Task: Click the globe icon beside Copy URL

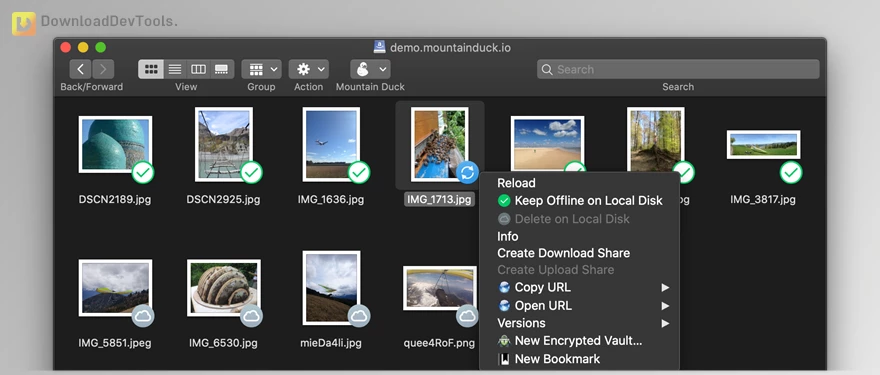Action: (x=504, y=287)
